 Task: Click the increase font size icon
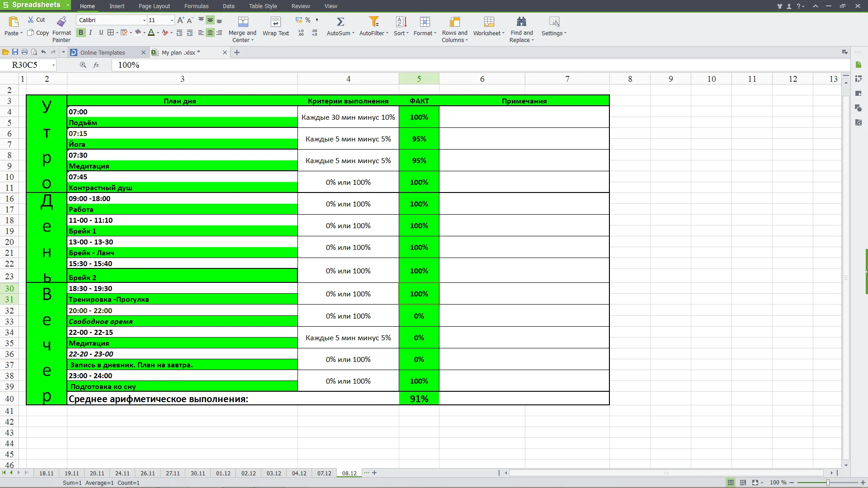pyautogui.click(x=180, y=20)
